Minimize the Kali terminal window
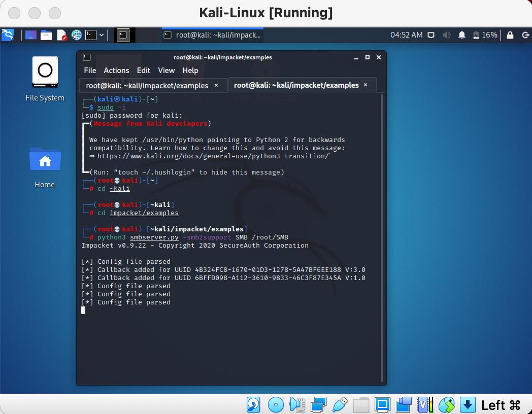The height and width of the screenshot is (414, 532). click(x=356, y=58)
